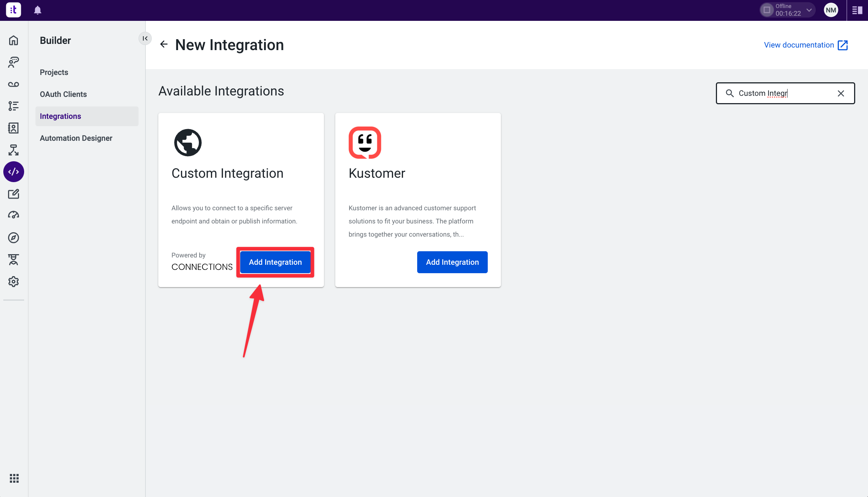Click the search magnifier icon

[729, 93]
